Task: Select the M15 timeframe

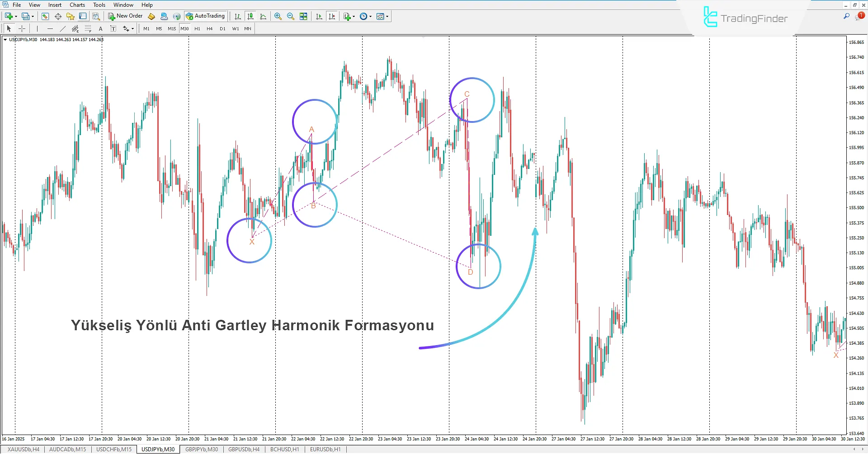Action: tap(171, 28)
